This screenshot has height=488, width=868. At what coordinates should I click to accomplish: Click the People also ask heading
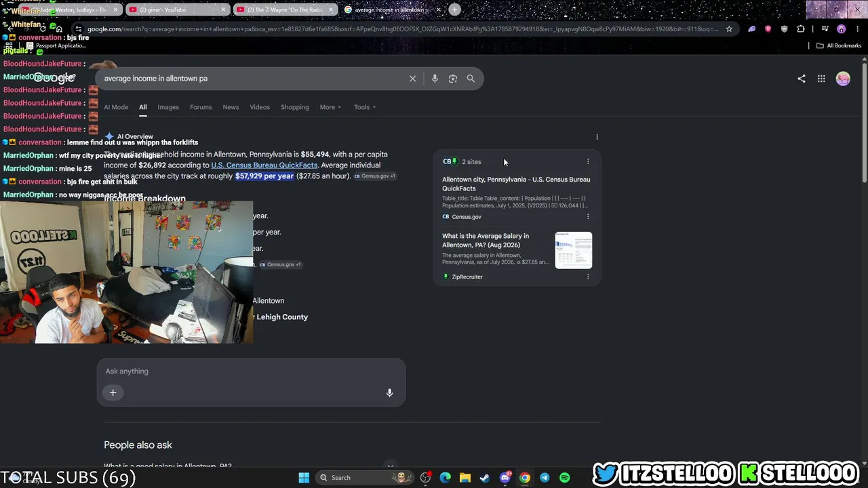tap(138, 445)
